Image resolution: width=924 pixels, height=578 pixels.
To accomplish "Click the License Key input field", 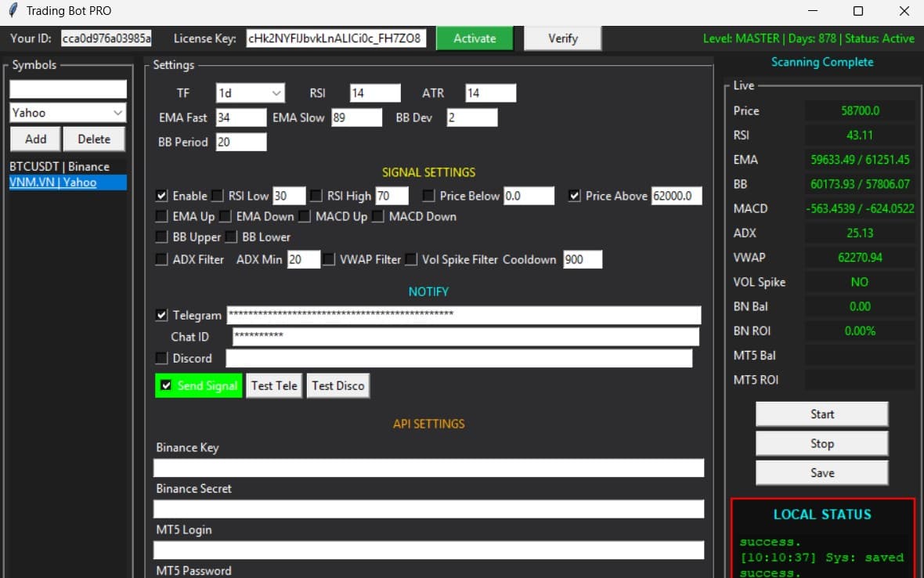I will click(336, 38).
